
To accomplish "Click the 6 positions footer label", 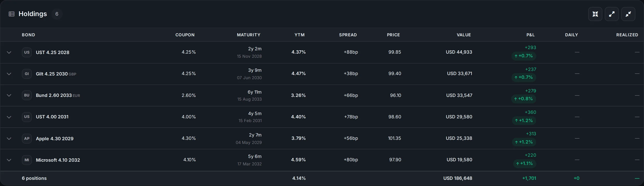I will pos(34,178).
